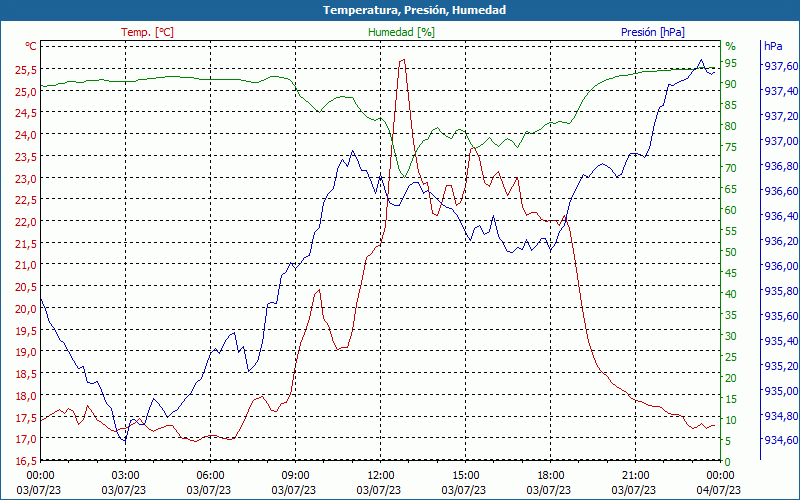Click the '19,5' temperature axis value
The height and width of the screenshot is (500, 800).
pos(27,331)
